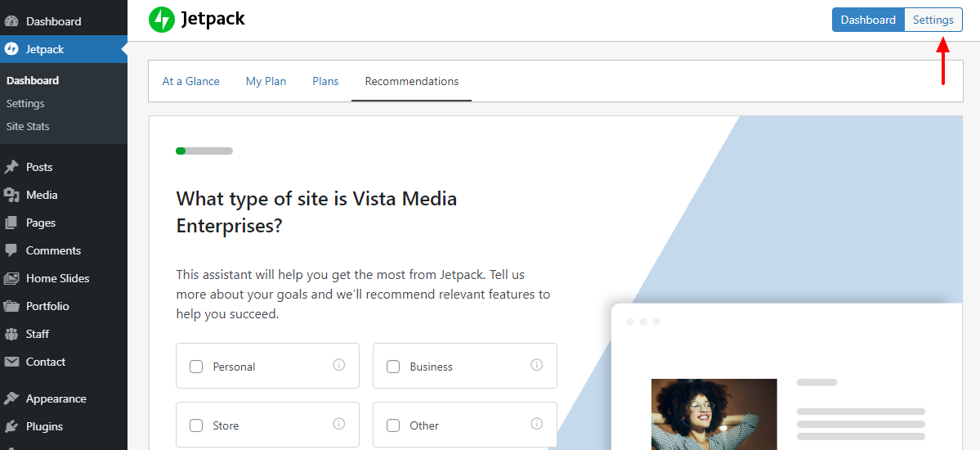980x450 pixels.
Task: Open the Plans tab
Action: tap(325, 81)
